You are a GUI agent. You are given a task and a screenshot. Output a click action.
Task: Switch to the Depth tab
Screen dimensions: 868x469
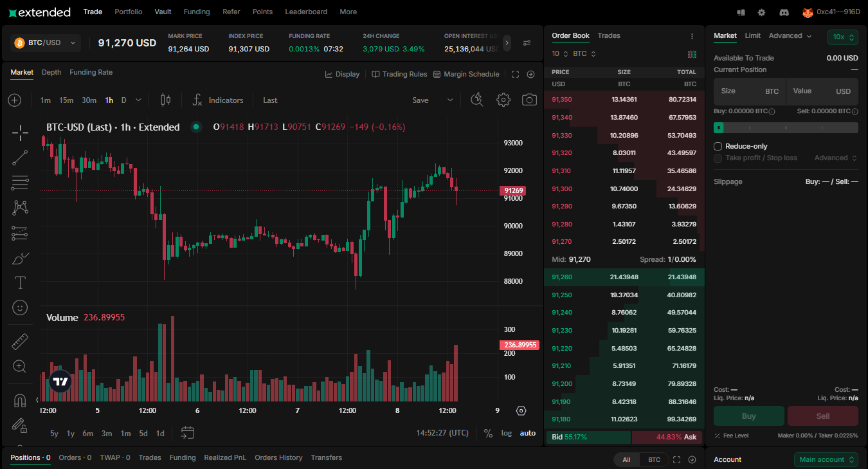(51, 72)
